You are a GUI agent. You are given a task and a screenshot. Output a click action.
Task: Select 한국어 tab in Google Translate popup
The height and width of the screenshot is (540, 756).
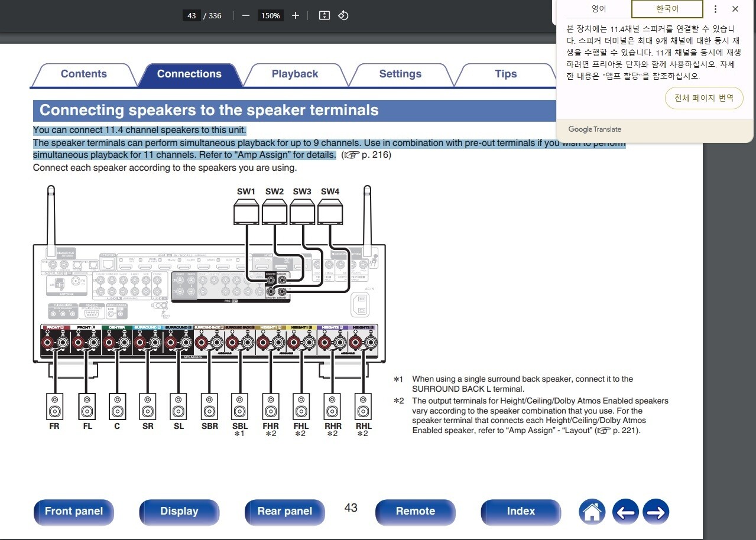coord(667,9)
